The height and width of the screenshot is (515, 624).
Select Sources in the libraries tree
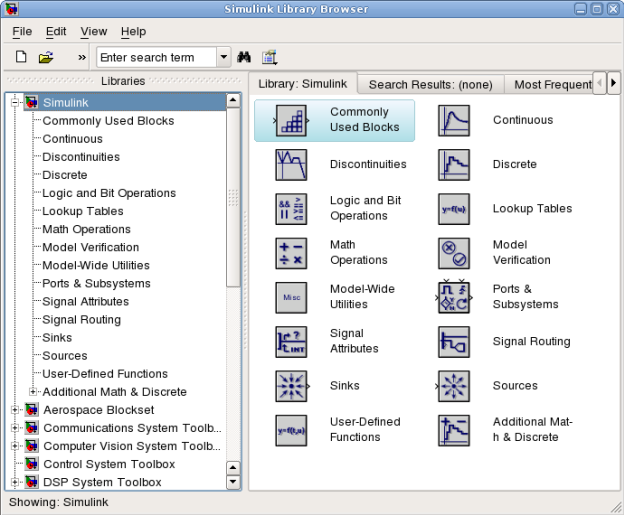[x=64, y=355]
